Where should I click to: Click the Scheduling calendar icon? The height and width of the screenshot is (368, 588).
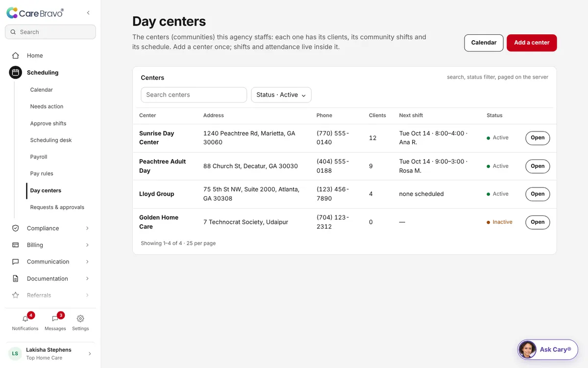(16, 73)
